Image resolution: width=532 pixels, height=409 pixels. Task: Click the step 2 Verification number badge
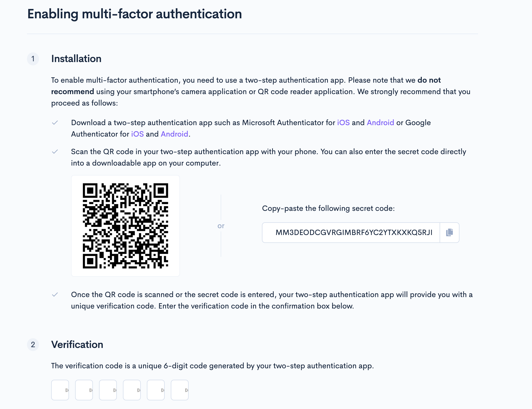[33, 345]
